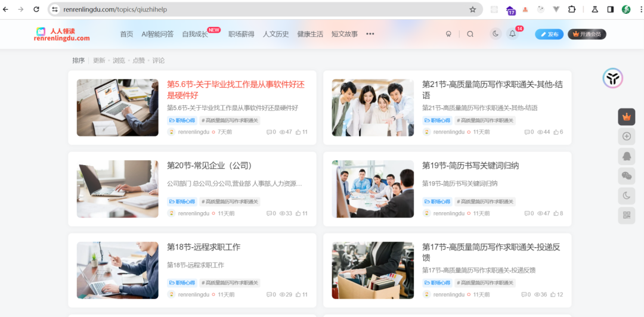644x317 pixels.
Task: Click the site info icon in address bar
Action: [55, 9]
